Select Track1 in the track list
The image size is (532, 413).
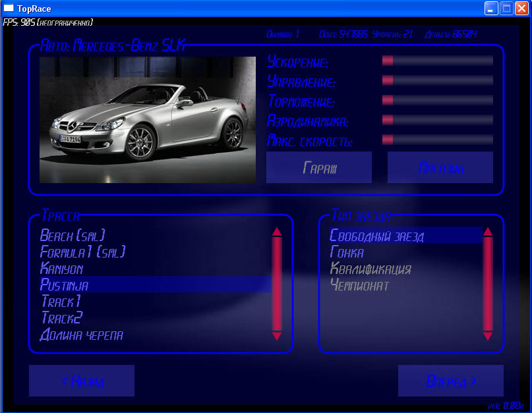tap(156, 302)
